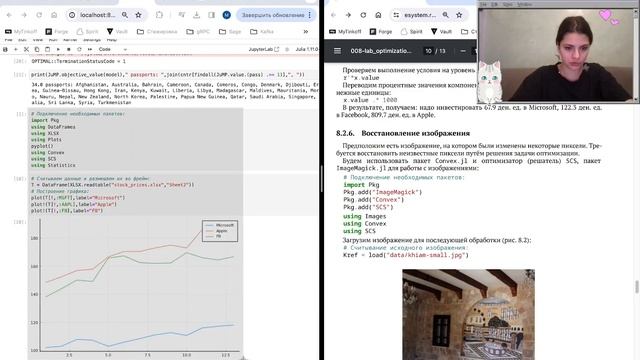Reload the right PDF browser page
This screenshot has width=640, height=360.
point(363,15)
